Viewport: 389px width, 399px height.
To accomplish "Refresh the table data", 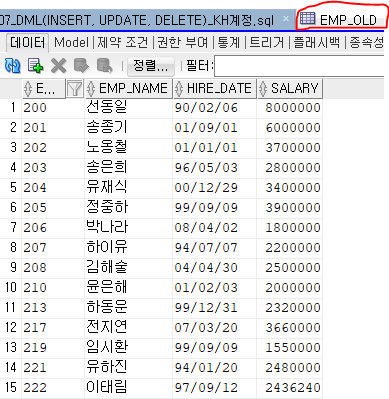I will (13, 65).
